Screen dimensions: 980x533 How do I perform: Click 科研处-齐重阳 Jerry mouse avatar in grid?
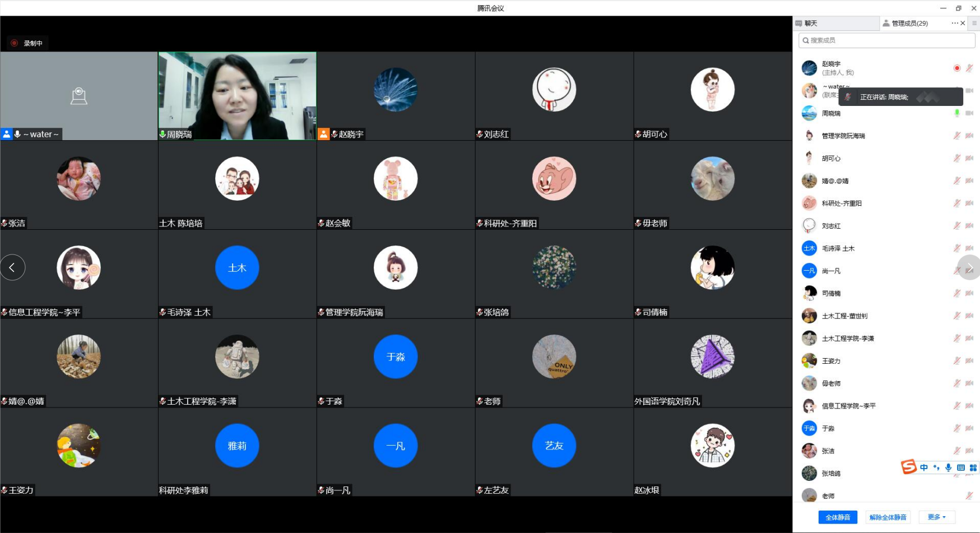click(x=554, y=178)
